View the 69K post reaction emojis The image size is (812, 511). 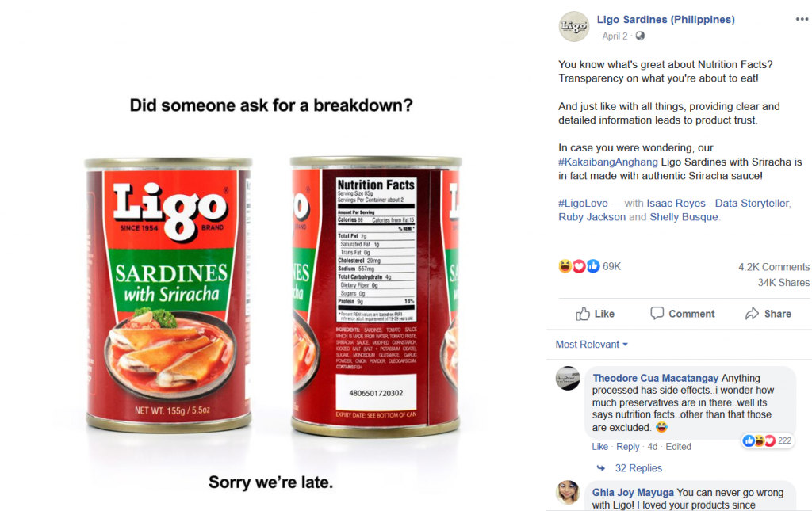pos(579,266)
